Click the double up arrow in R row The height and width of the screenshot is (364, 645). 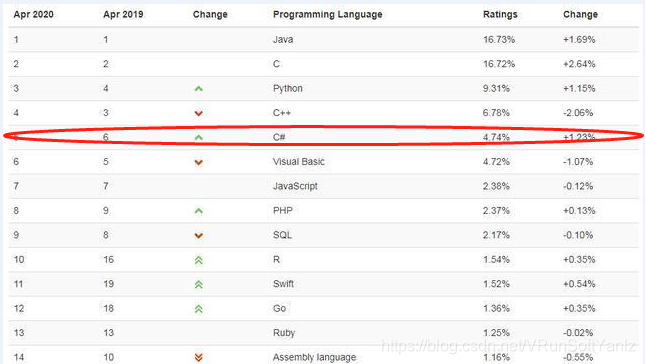pos(199,260)
